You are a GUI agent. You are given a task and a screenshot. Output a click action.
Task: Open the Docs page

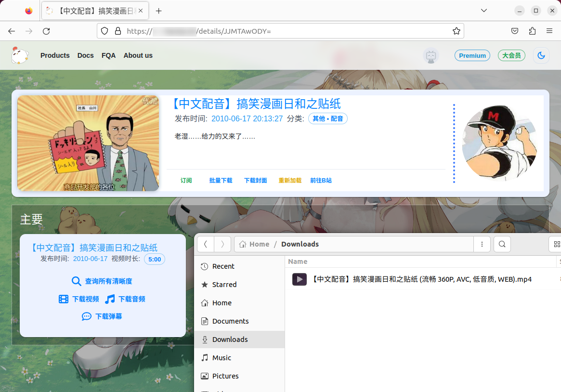click(86, 55)
